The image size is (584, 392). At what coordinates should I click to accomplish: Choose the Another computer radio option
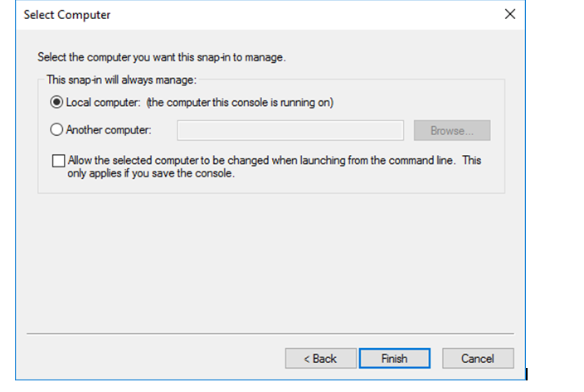(x=56, y=130)
